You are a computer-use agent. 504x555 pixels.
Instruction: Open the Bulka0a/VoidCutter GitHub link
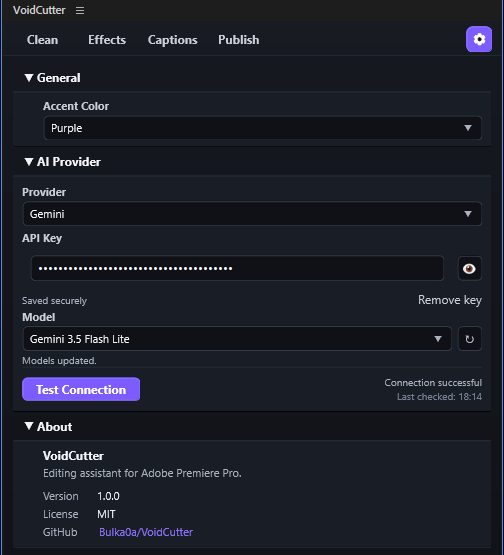(146, 532)
